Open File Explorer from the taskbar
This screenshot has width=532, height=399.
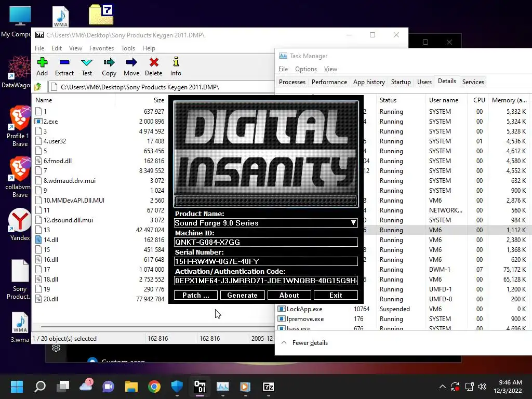131,387
